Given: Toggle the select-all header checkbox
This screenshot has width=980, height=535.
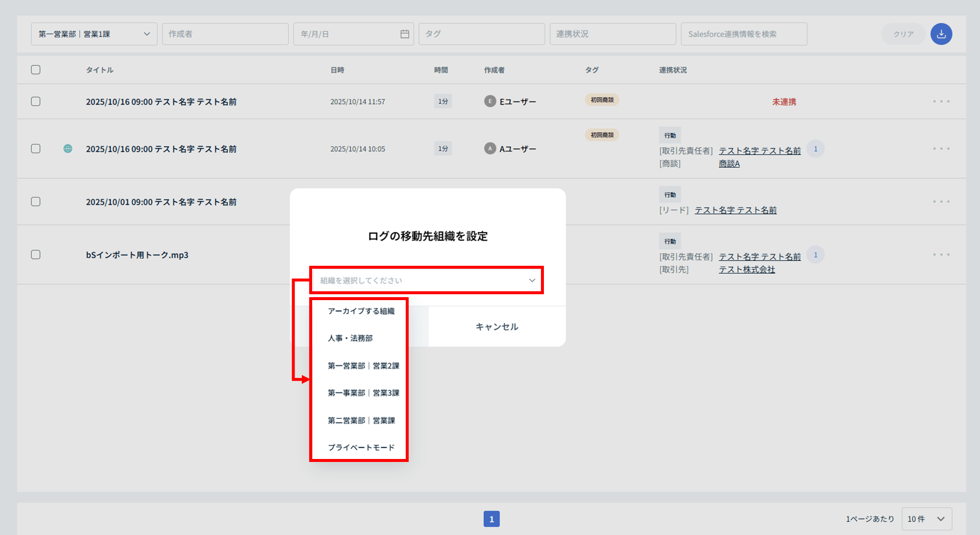Looking at the screenshot, I should pyautogui.click(x=36, y=70).
